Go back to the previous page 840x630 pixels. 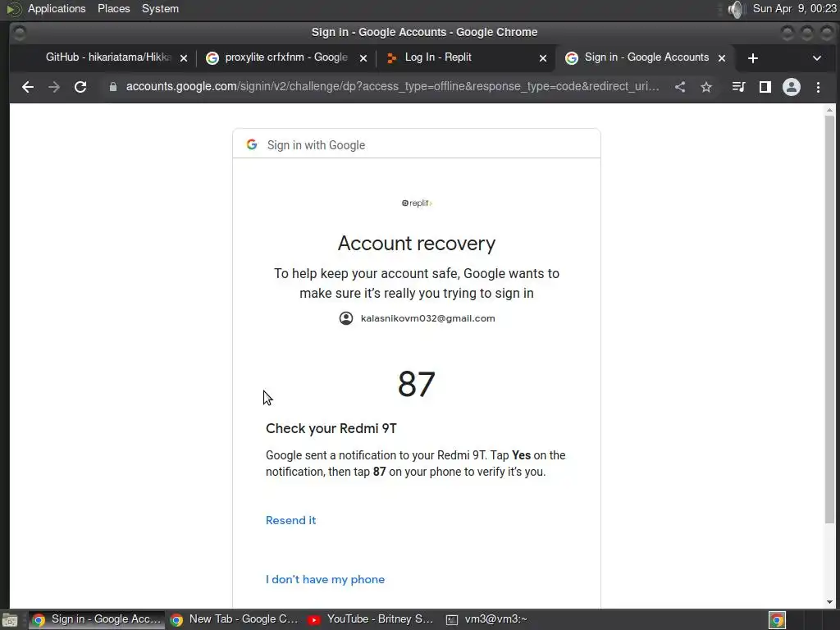(28, 87)
